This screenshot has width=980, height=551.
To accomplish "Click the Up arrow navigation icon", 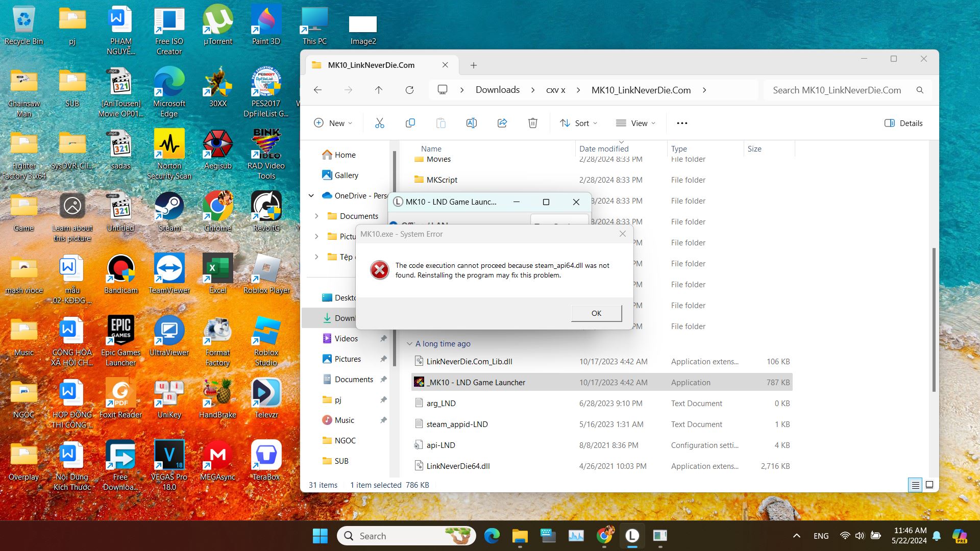I will click(x=378, y=90).
